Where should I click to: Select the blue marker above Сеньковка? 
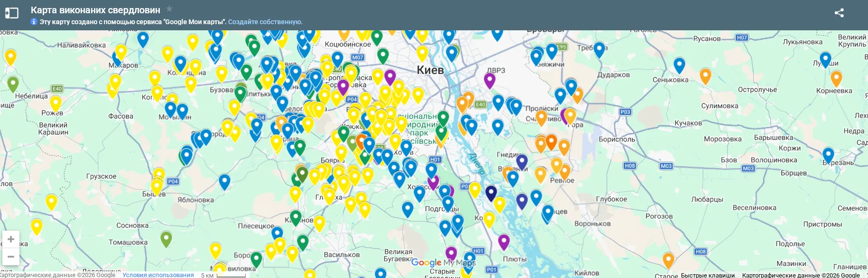(679, 66)
